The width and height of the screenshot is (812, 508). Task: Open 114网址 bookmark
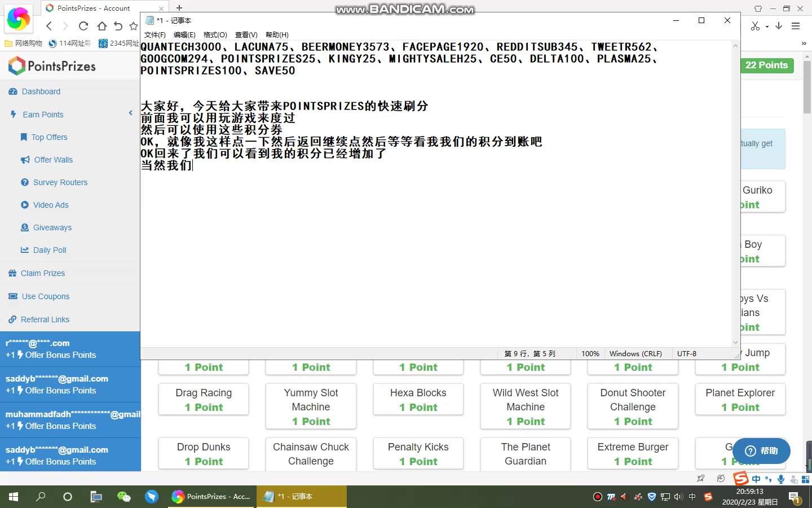(70, 43)
